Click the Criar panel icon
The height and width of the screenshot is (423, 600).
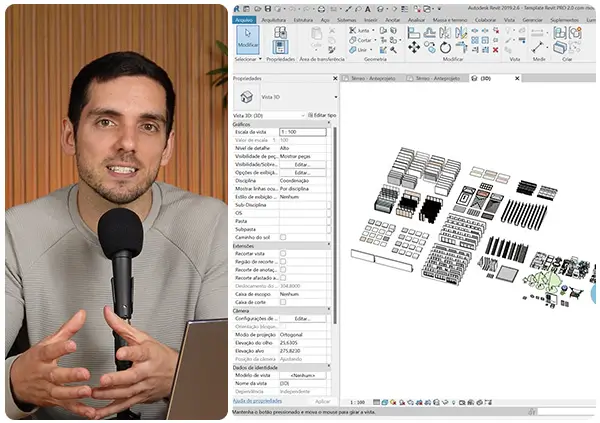(560, 33)
